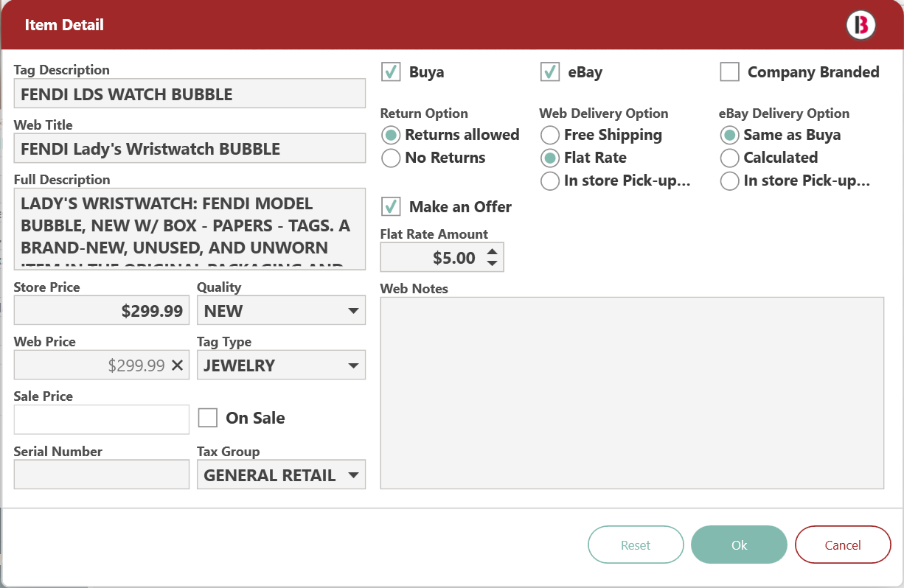The width and height of the screenshot is (904, 588).
Task: Toggle the Make an Offer checkbox
Action: 391,206
